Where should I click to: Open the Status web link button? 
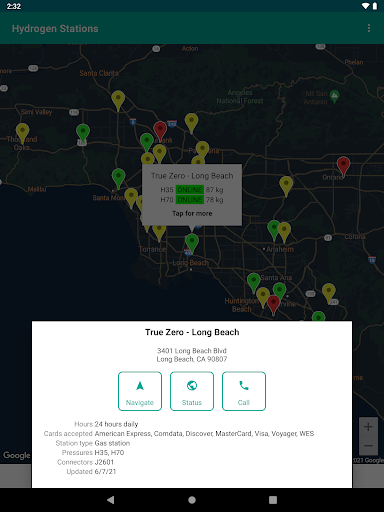click(x=192, y=391)
